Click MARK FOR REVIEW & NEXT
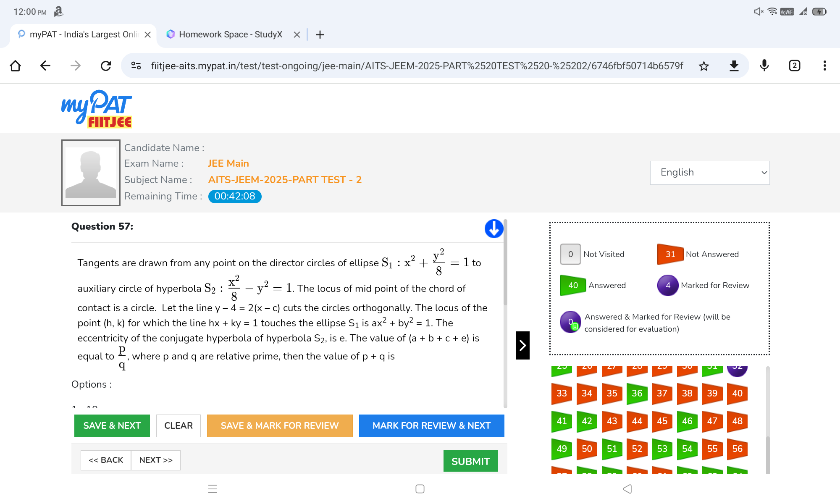840x504 pixels. pos(432,425)
